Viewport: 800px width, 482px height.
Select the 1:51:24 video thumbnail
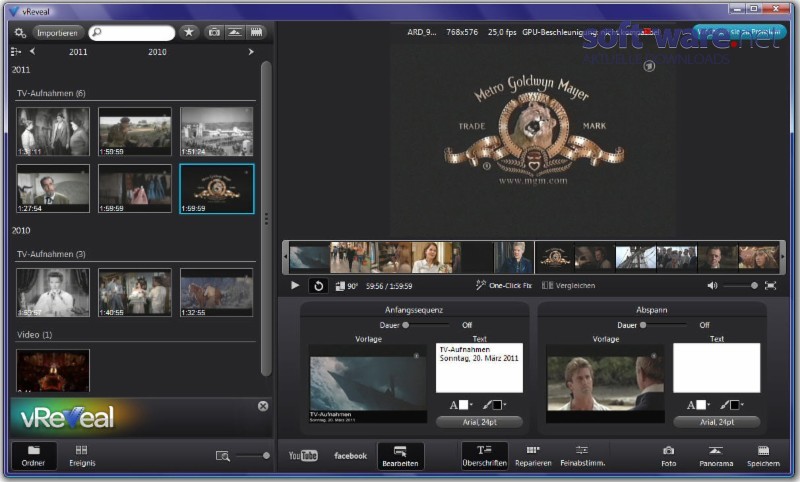pyautogui.click(x=217, y=132)
